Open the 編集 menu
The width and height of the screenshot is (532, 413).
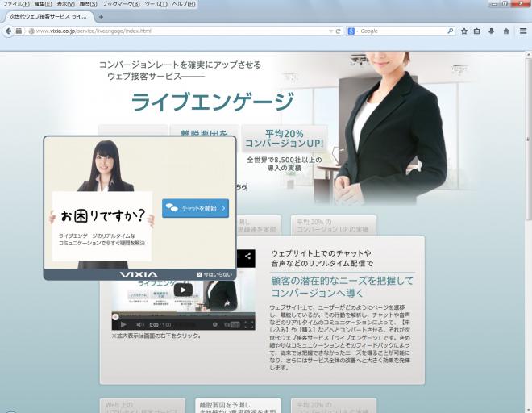click(x=43, y=4)
